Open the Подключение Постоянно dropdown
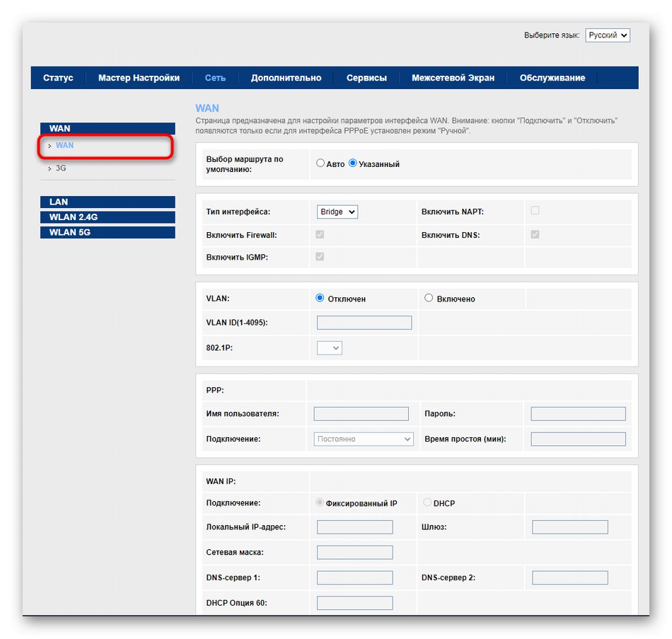 (x=364, y=439)
